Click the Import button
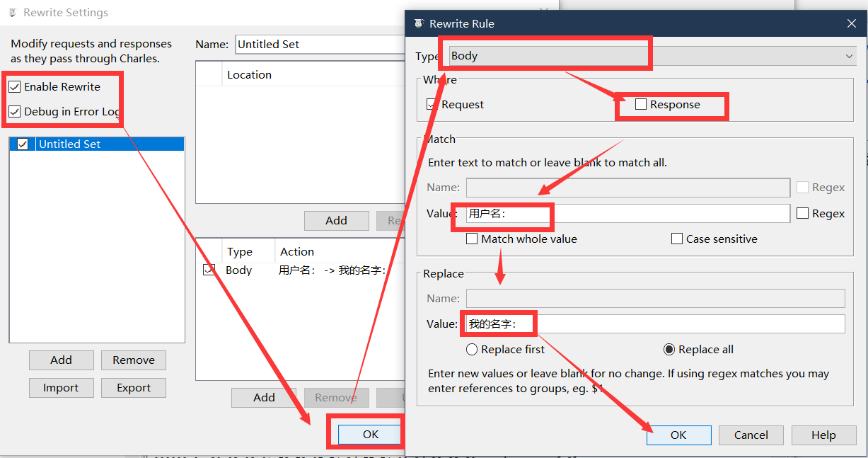The height and width of the screenshot is (458, 868). pyautogui.click(x=62, y=388)
